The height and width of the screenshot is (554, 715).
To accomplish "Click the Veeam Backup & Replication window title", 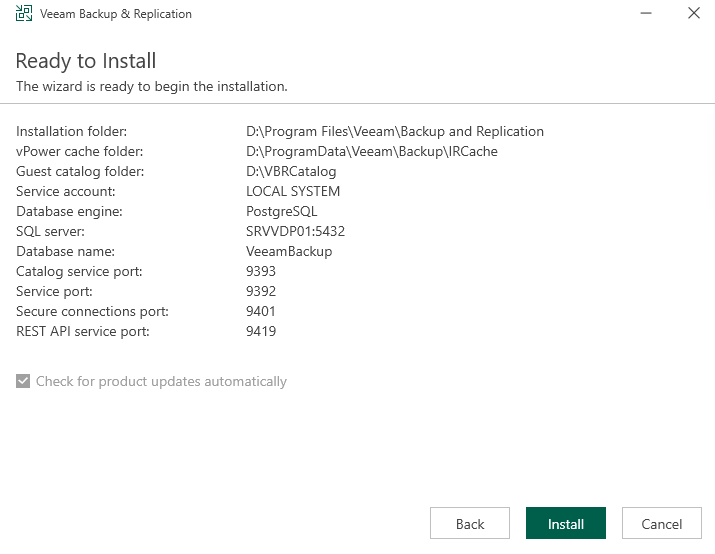I will (x=116, y=14).
